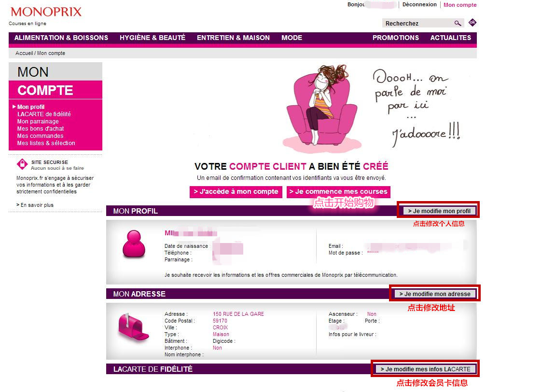Click the purple OK diamond icon
The width and height of the screenshot is (542, 392).
[472, 23]
